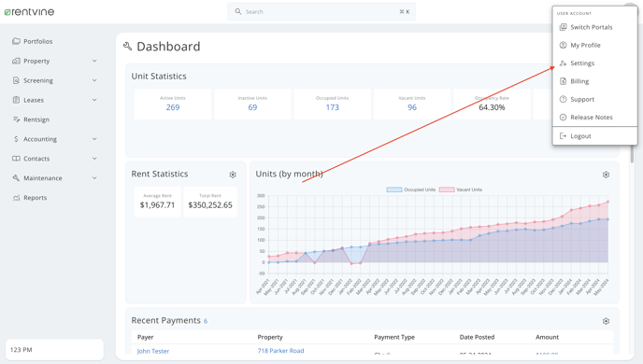Toggle the Vacant Units legend series
This screenshot has height=364, width=643.
[461, 189]
